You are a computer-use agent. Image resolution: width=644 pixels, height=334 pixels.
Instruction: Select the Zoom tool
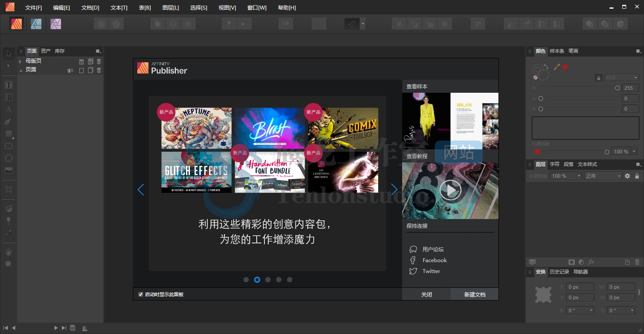[x=9, y=264]
